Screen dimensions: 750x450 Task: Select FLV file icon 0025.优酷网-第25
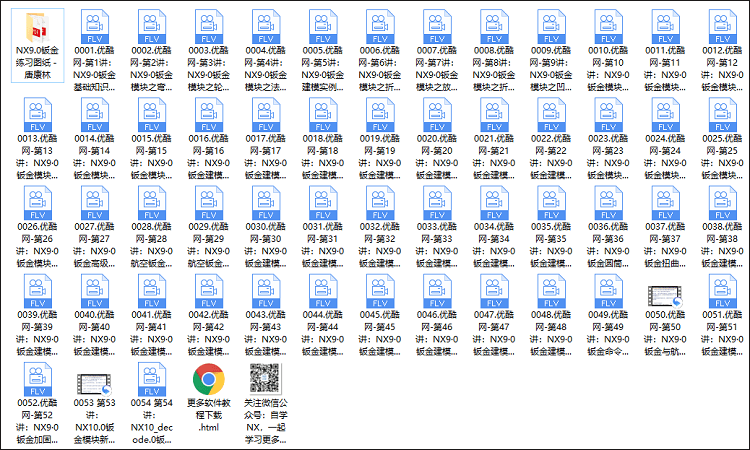click(x=722, y=115)
